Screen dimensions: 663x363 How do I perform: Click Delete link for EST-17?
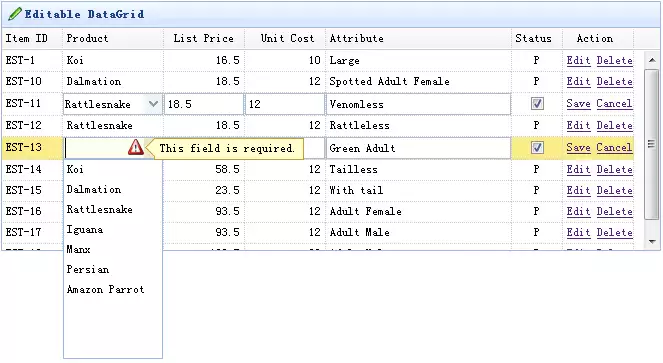614,232
